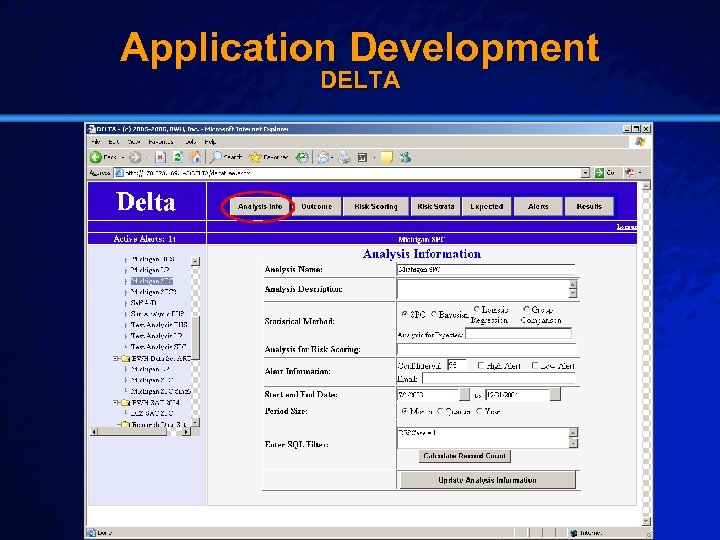Select the Quarter period size radio
This screenshot has height=540, width=720.
[x=440, y=411]
